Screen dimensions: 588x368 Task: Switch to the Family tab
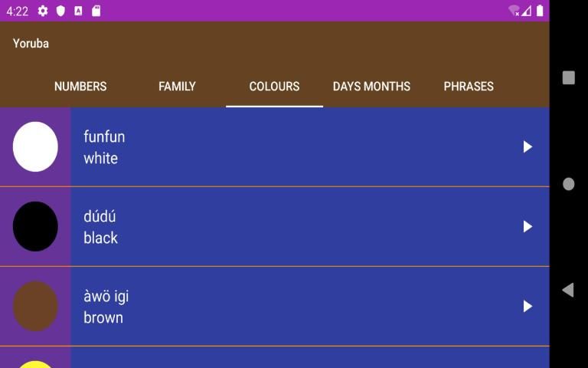click(177, 87)
